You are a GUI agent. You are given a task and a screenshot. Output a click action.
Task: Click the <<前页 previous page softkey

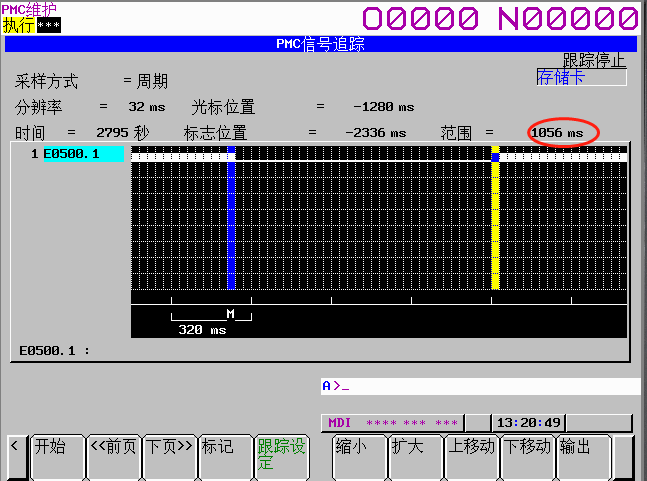tap(113, 456)
